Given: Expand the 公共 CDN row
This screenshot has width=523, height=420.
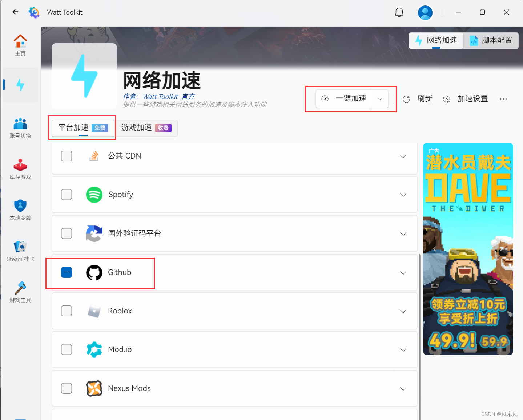Looking at the screenshot, I should (403, 156).
